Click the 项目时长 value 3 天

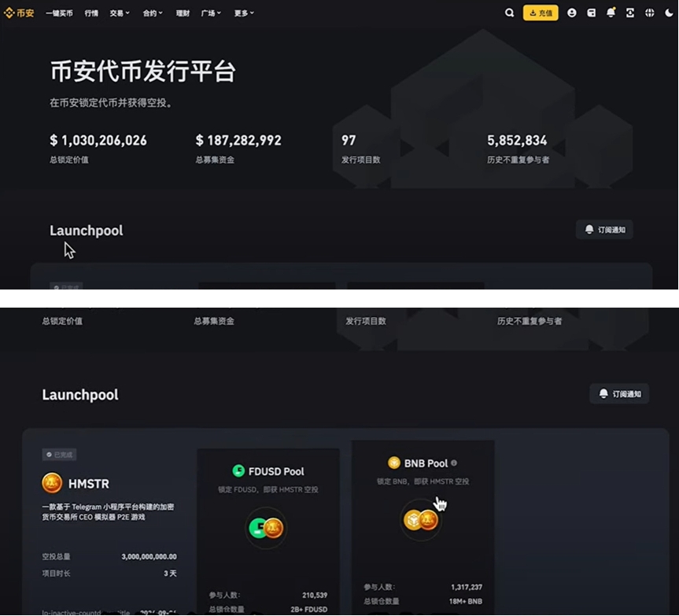coord(170,574)
